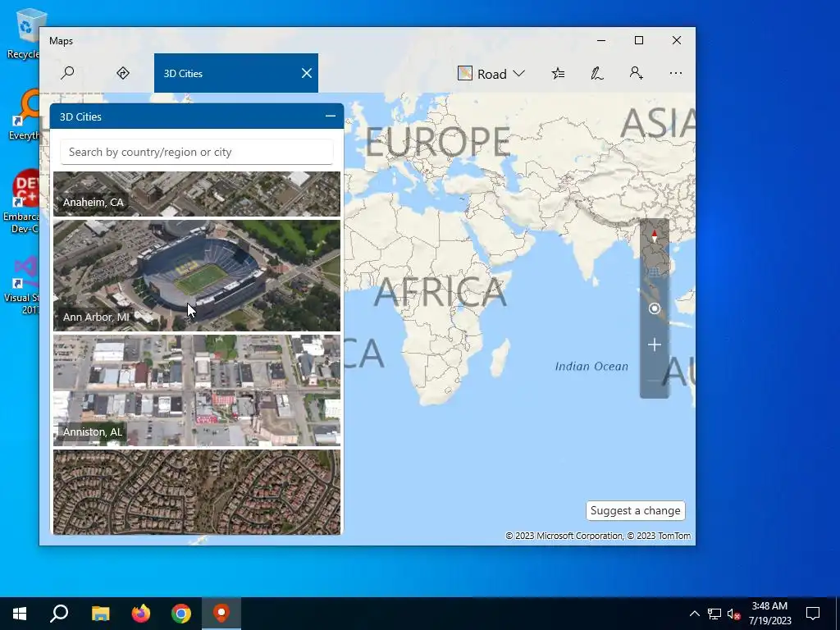Select the Visual Studio desktop shortcut
The width and height of the screenshot is (840, 630).
[x=21, y=285]
